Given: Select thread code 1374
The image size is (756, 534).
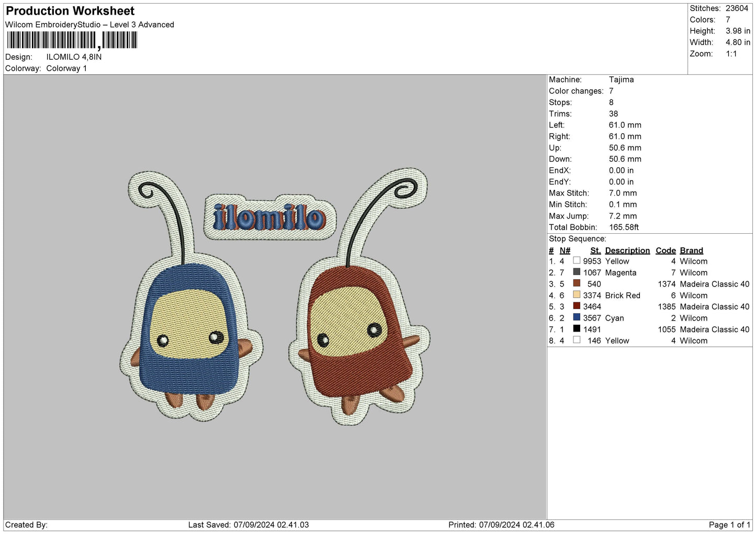Looking at the screenshot, I should pos(667,284).
